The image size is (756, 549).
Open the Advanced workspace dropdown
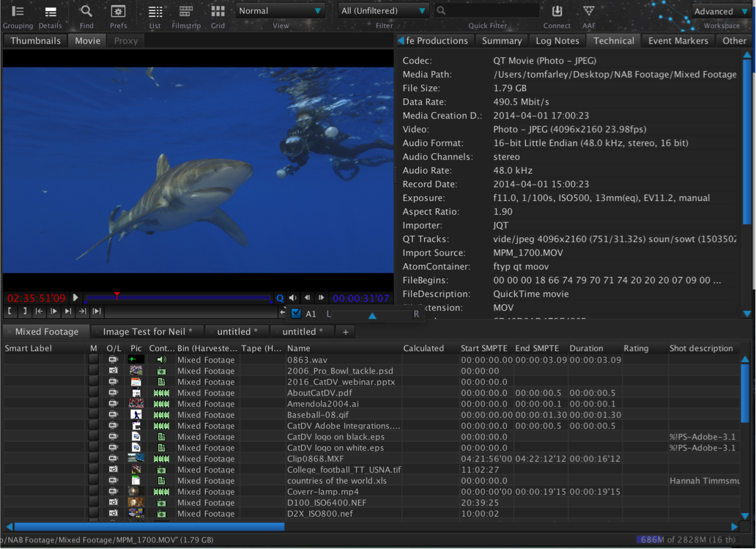point(721,11)
